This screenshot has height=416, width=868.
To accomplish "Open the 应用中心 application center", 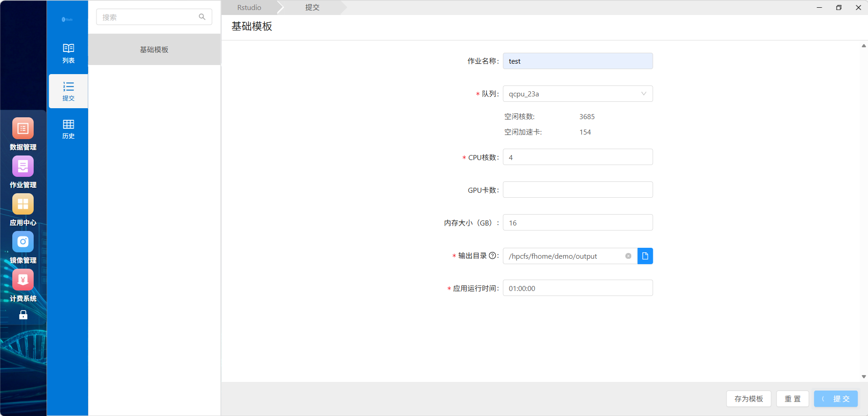I will [x=23, y=210].
